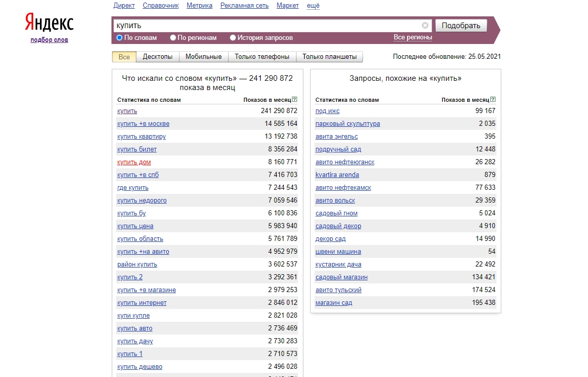
Task: Open the купить +на авито keyword link
Action: pyautogui.click(x=143, y=252)
